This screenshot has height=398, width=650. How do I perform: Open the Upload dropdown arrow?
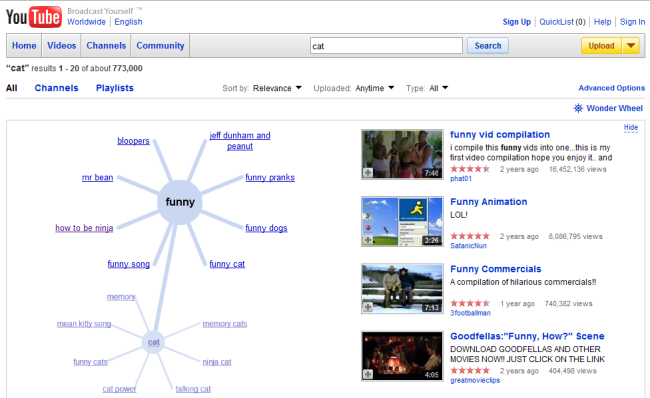pyautogui.click(x=631, y=46)
